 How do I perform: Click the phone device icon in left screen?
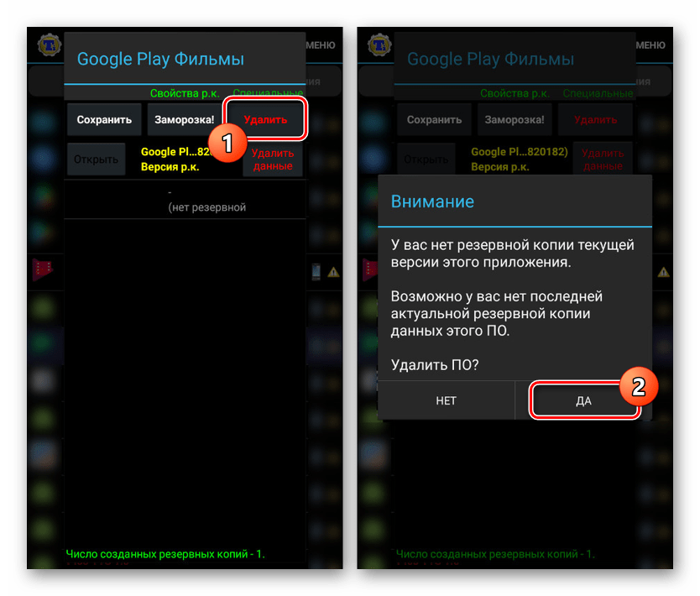point(316,271)
